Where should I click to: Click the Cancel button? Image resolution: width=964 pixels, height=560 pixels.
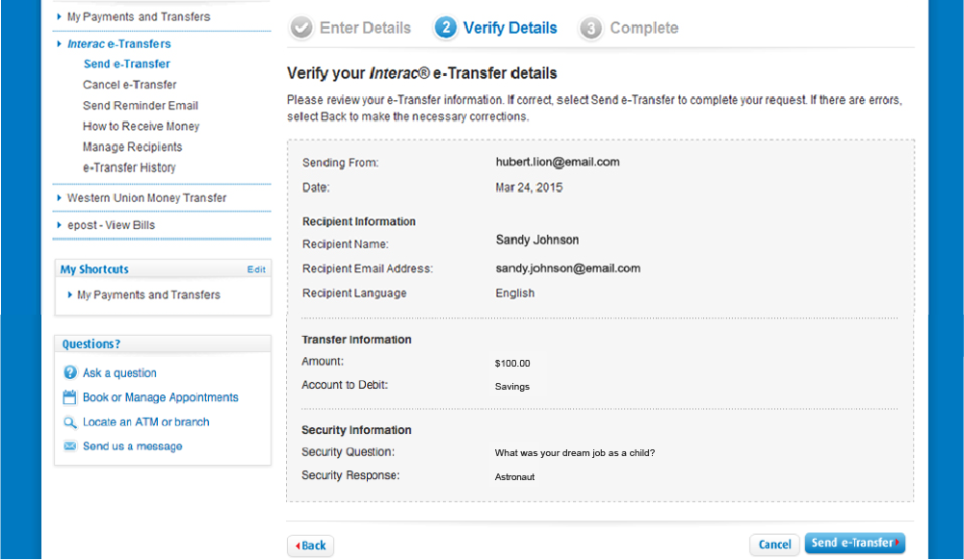coord(774,545)
